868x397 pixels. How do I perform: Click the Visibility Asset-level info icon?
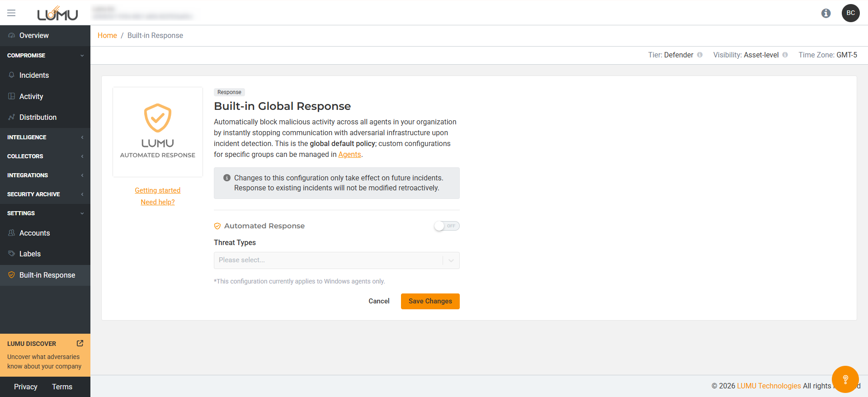pos(785,55)
